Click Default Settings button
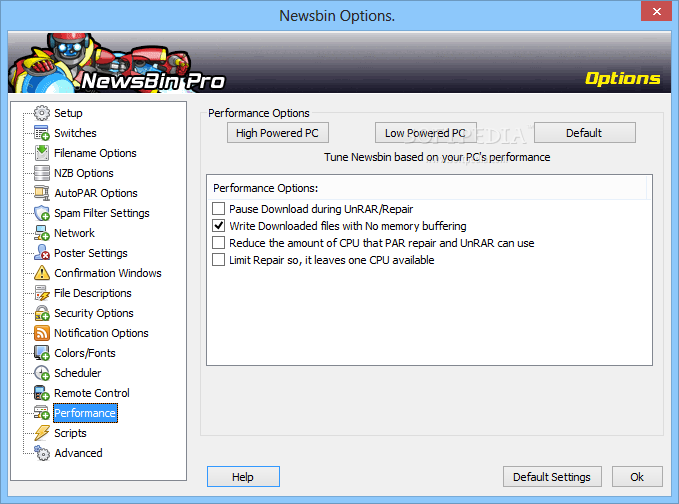679x504 pixels. click(x=552, y=477)
